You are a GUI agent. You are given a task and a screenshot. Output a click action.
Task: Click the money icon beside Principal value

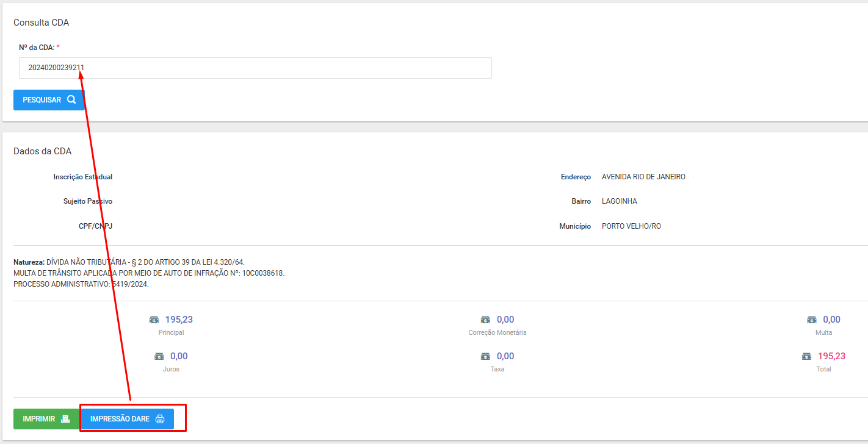point(154,320)
